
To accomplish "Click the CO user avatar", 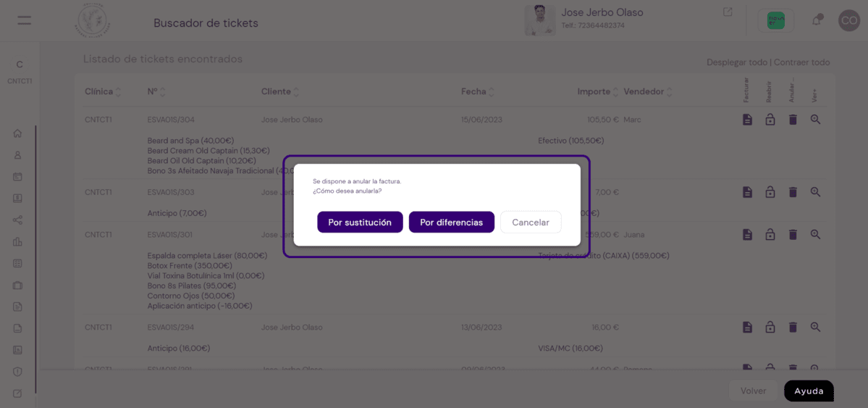I will [848, 20].
